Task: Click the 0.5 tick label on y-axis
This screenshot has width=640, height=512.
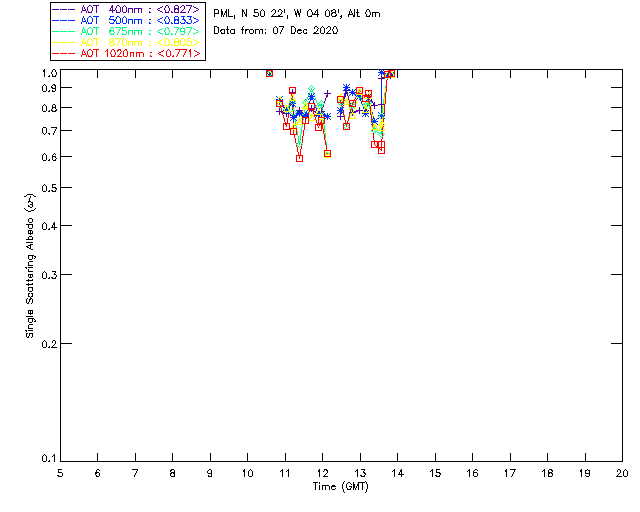Action: 49,187
